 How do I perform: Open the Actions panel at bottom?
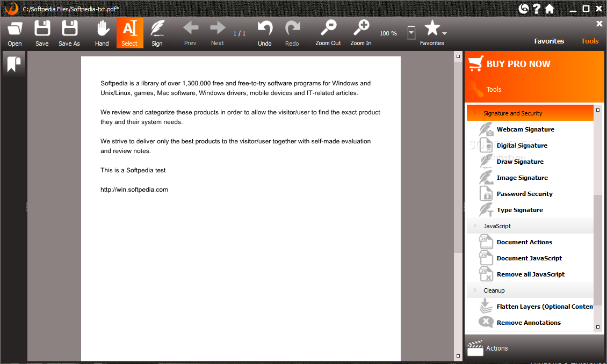[534, 348]
